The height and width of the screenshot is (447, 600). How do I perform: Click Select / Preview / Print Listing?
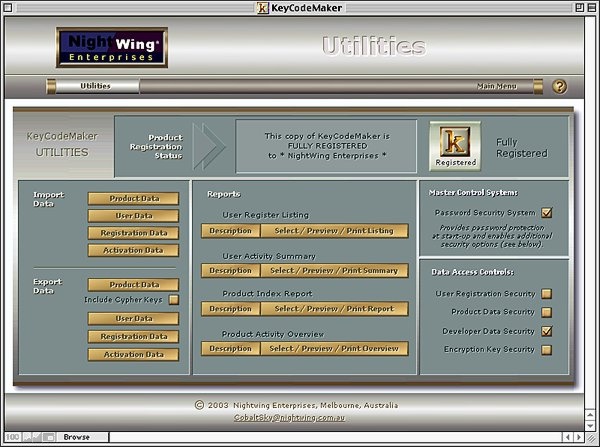[334, 231]
